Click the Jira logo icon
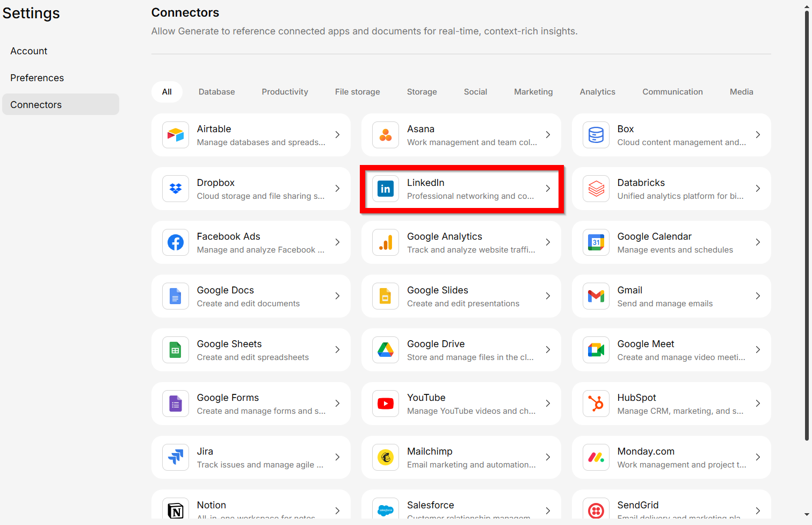The image size is (812, 525). (x=176, y=457)
